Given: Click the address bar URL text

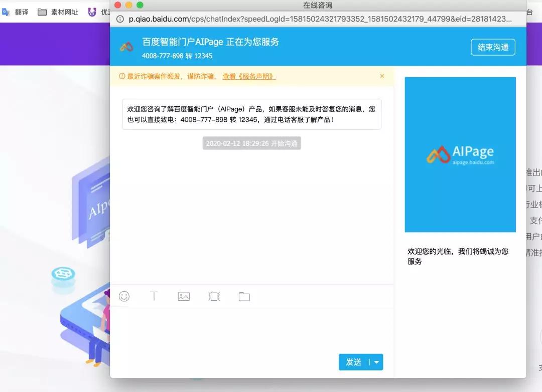Looking at the screenshot, I should (320, 19).
